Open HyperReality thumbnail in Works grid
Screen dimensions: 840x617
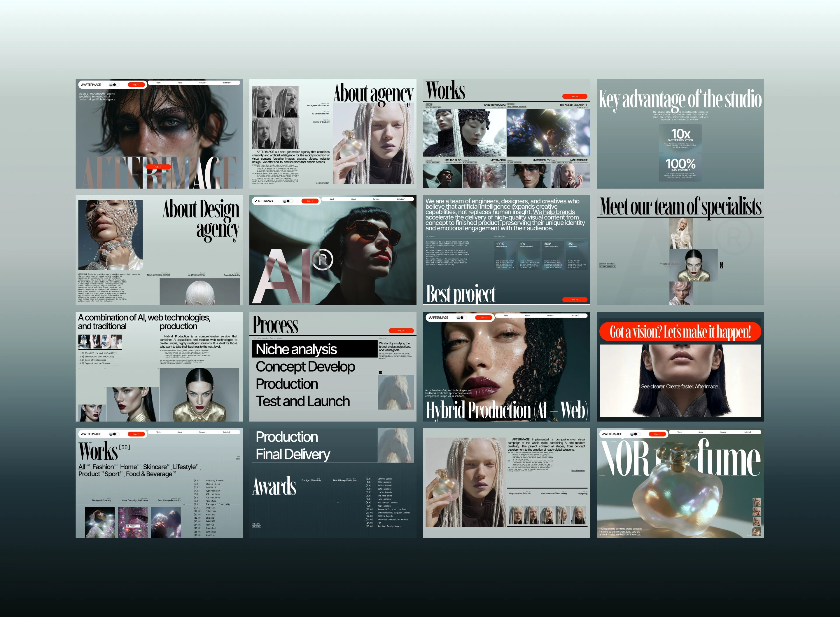click(528, 176)
